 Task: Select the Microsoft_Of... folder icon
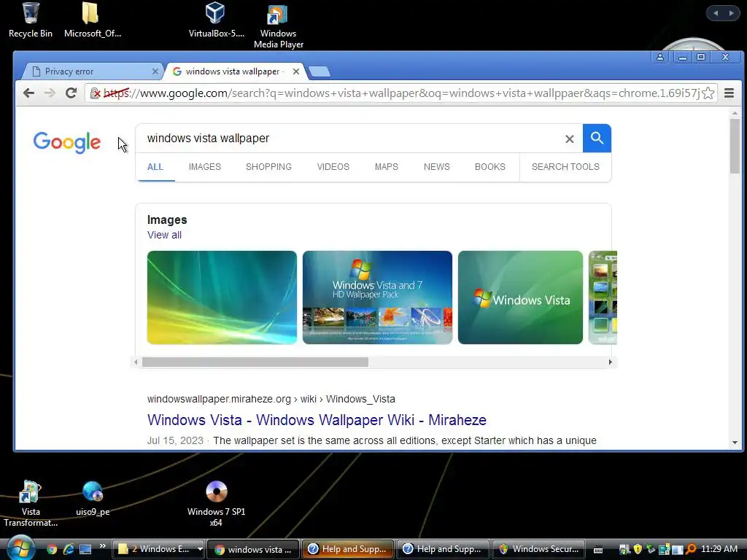93,20
